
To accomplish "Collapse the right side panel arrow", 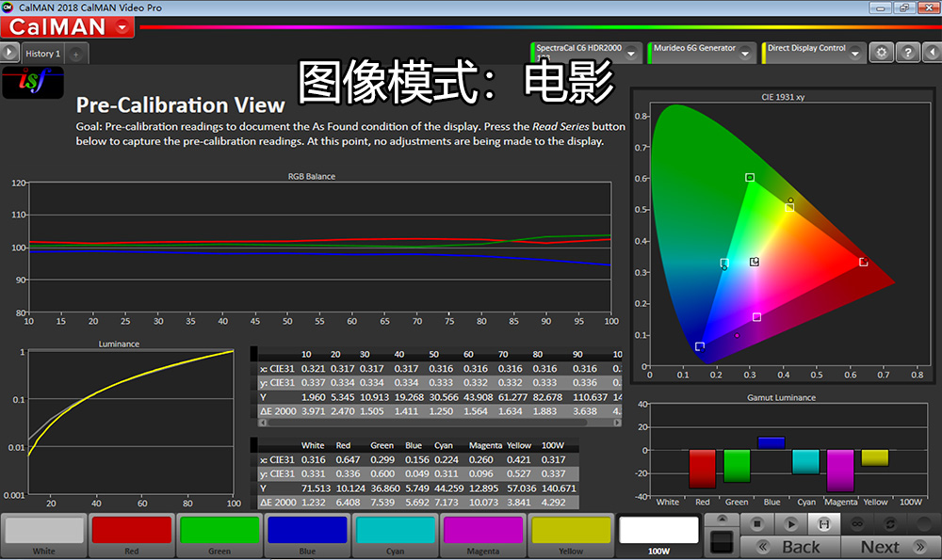I will (932, 53).
